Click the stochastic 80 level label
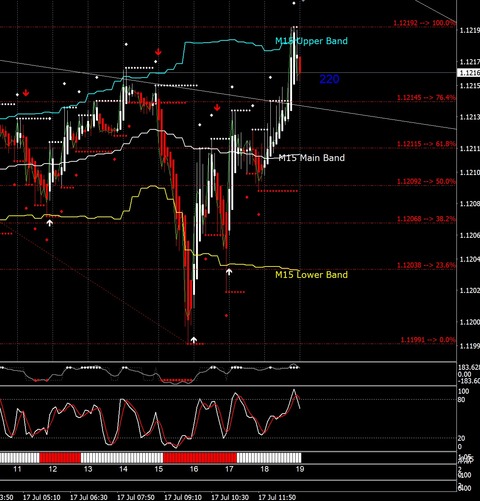The width and height of the screenshot is (480, 501). pos(462,400)
